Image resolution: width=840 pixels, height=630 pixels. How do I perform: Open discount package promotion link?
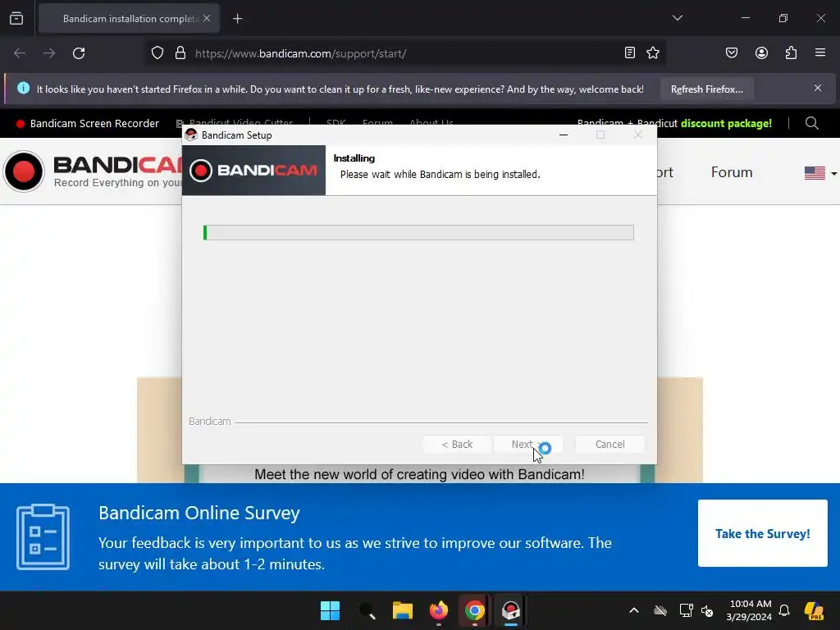pyautogui.click(x=726, y=124)
